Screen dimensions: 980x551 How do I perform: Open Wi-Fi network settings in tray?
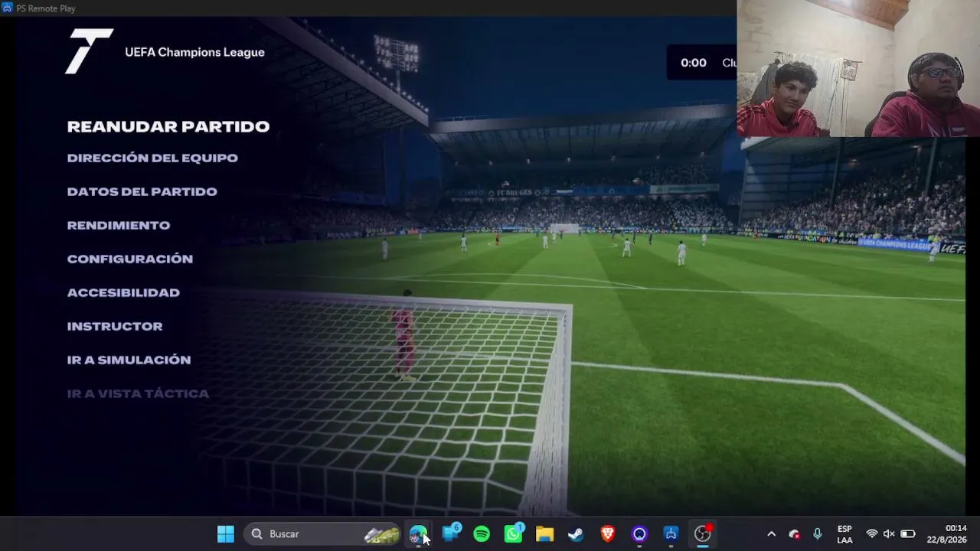pyautogui.click(x=871, y=534)
